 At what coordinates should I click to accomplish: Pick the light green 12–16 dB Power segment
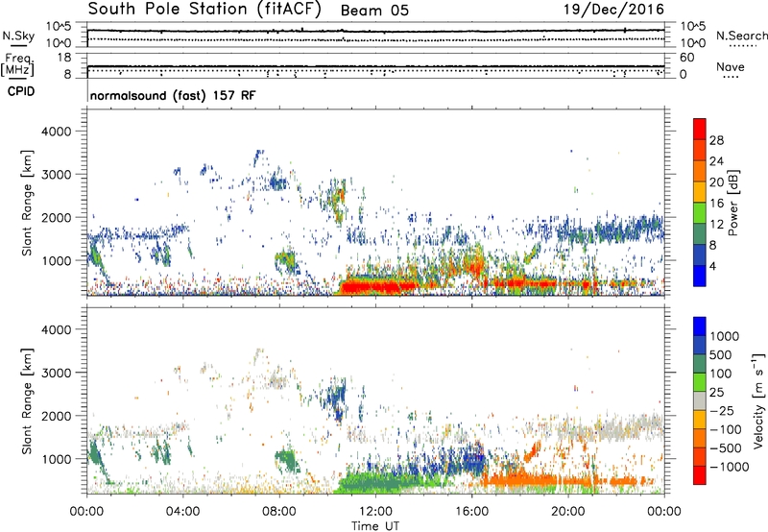point(700,213)
